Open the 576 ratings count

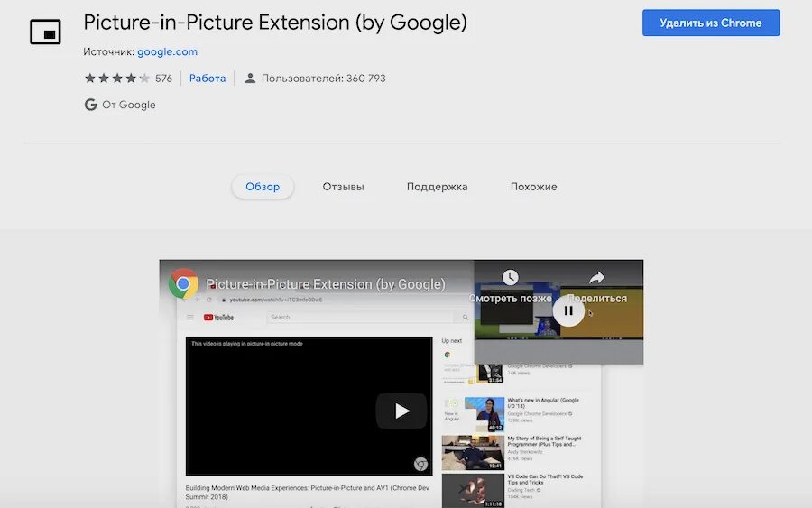tap(163, 79)
